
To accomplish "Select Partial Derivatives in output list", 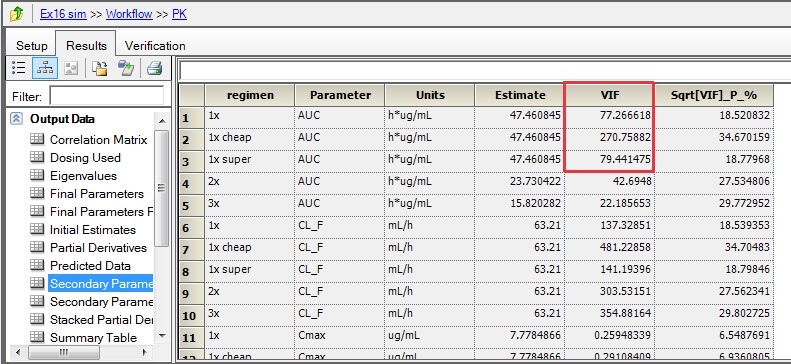I will (x=98, y=248).
